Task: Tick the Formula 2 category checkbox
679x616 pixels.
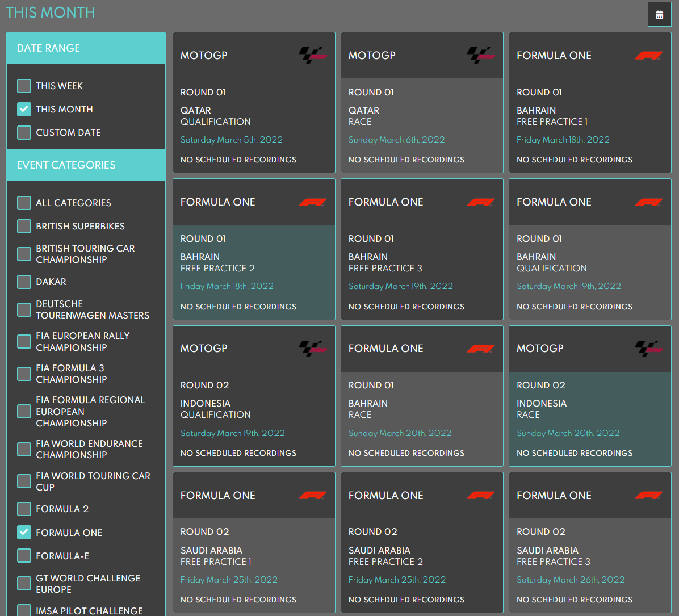Action: pyautogui.click(x=24, y=509)
